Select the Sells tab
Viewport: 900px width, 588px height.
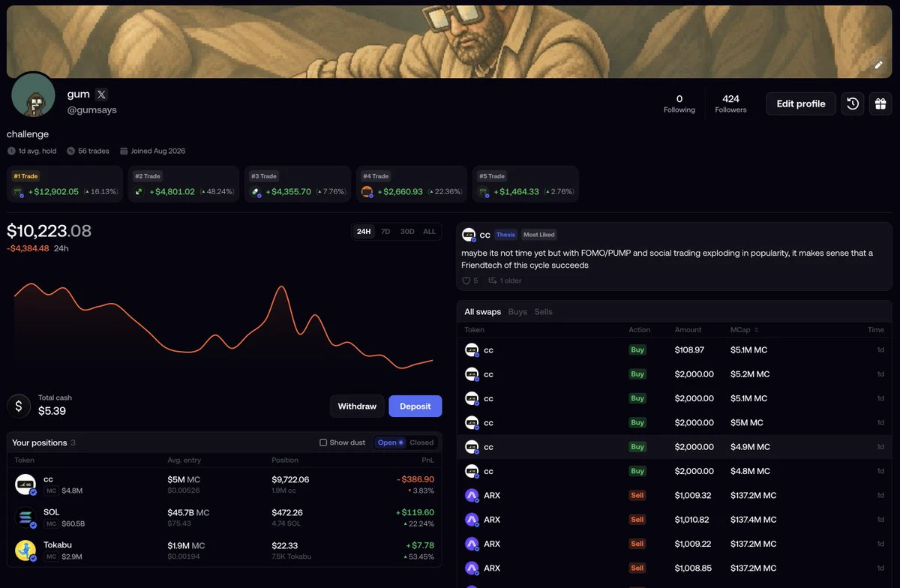(x=544, y=312)
